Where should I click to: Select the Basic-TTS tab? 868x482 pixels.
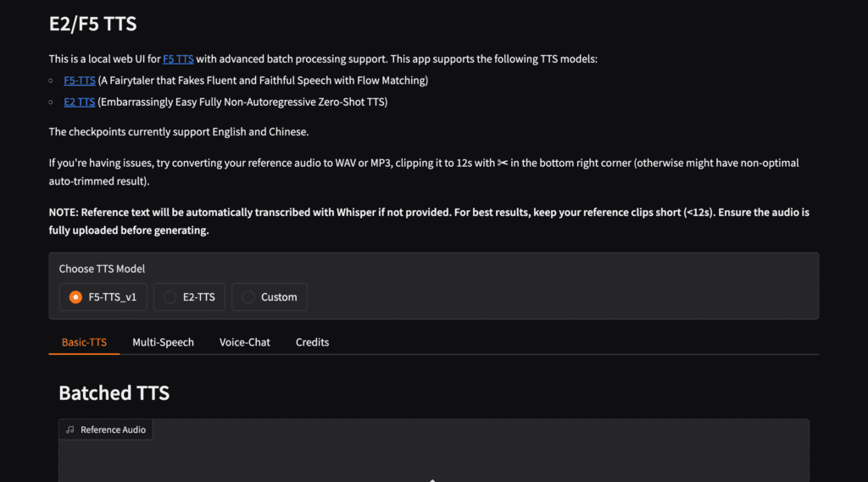point(84,342)
